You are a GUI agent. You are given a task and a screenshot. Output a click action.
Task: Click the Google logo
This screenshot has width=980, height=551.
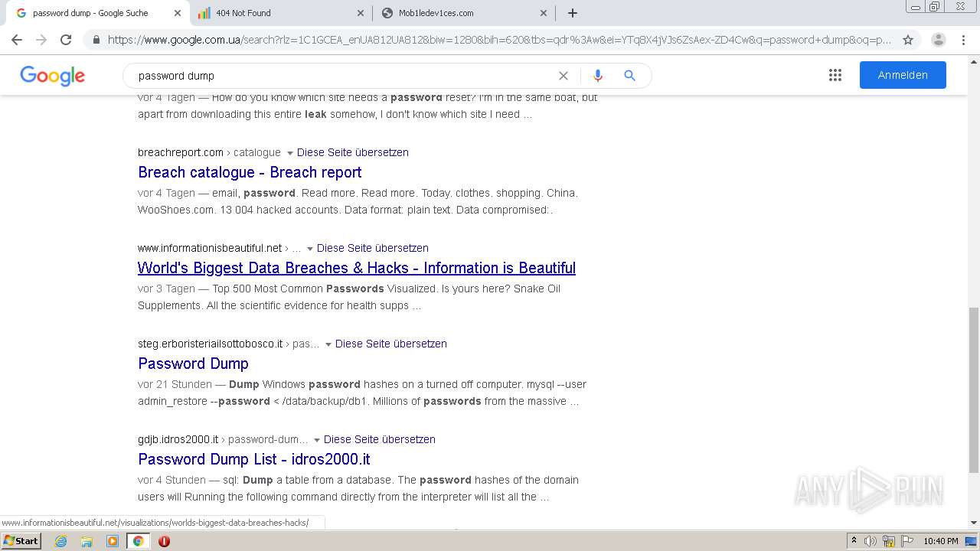52,76
